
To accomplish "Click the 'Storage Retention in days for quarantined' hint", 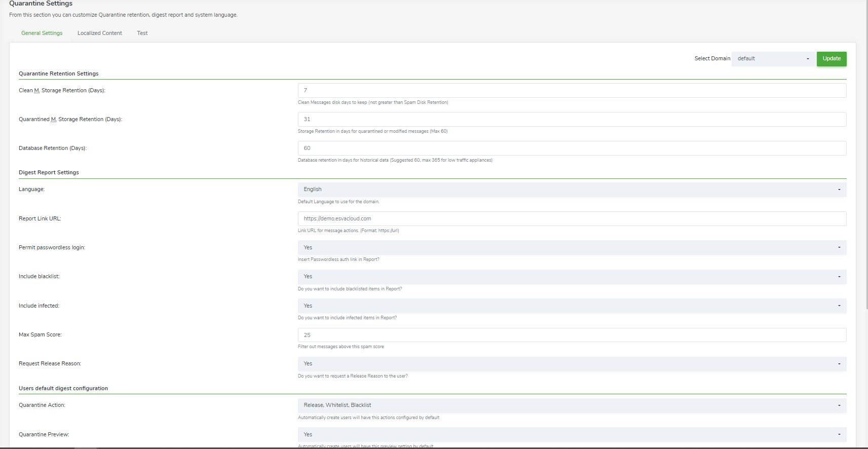I will [373, 131].
